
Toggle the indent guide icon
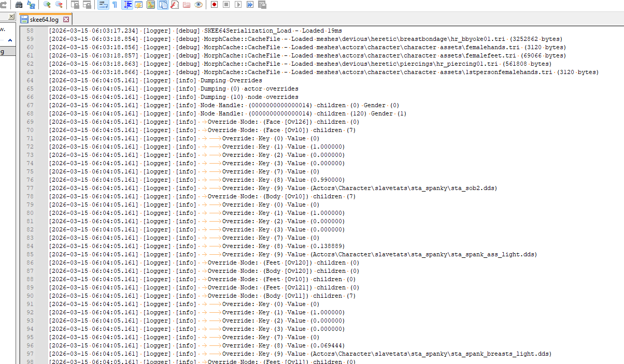[x=127, y=5]
